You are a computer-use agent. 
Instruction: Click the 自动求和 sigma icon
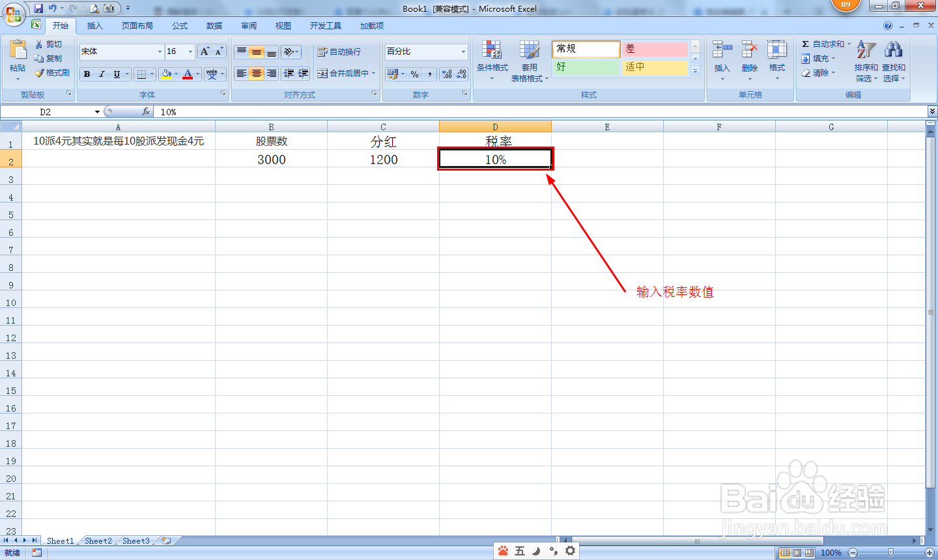[x=806, y=44]
